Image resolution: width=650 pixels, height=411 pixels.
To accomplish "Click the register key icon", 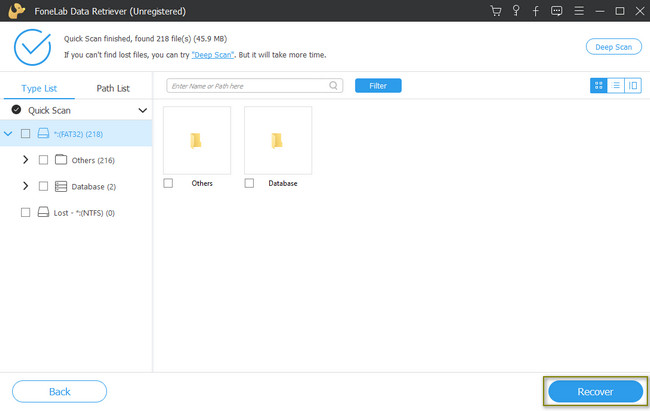I will (x=516, y=11).
